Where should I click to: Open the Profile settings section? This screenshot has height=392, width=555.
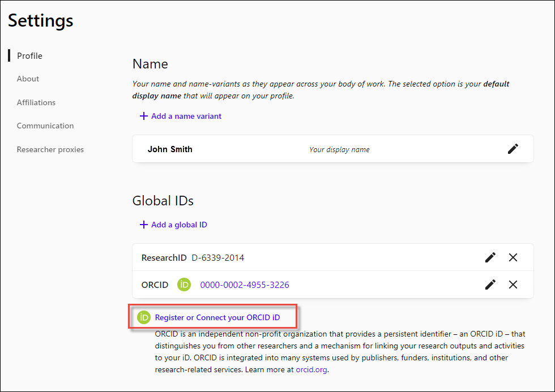pyautogui.click(x=29, y=55)
